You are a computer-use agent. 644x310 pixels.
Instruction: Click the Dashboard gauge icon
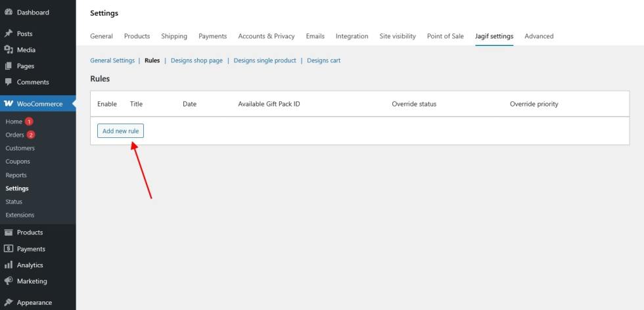[x=9, y=12]
